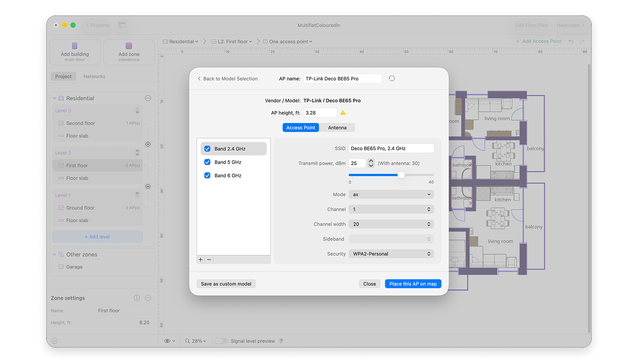This screenshot has height=364, width=638.
Task: Click the redo arrow in toolbar
Action: 582,42
